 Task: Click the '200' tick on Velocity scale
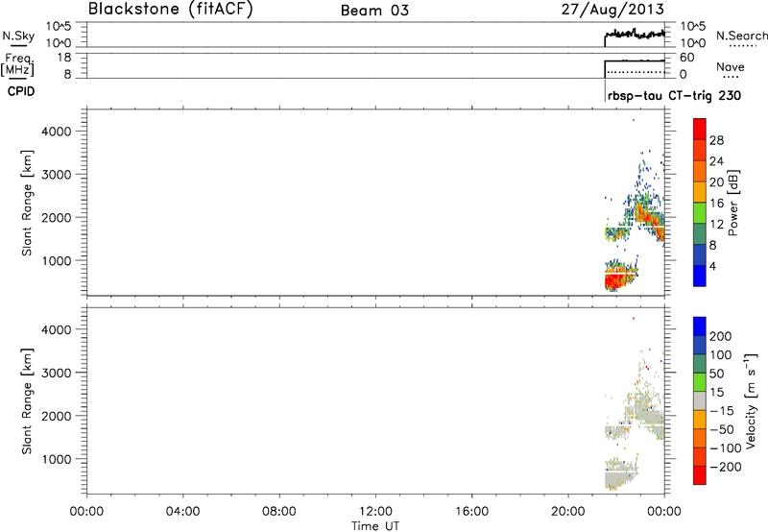pos(721,336)
